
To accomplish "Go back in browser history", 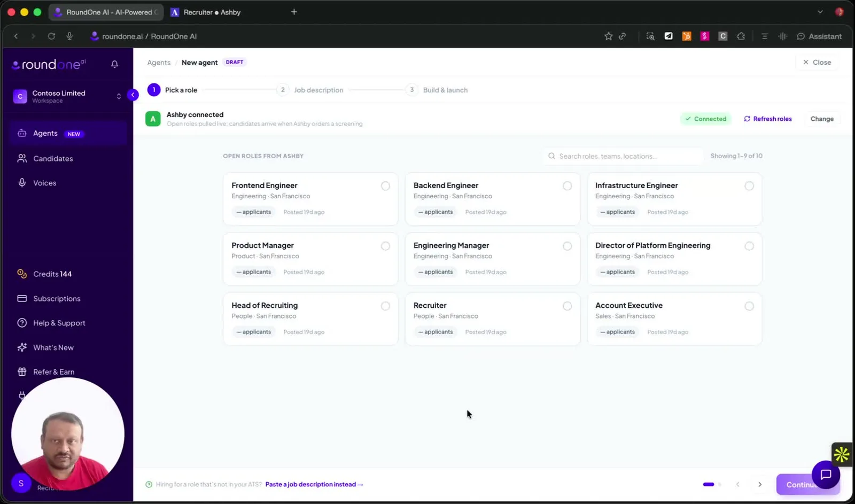I will click(x=16, y=36).
